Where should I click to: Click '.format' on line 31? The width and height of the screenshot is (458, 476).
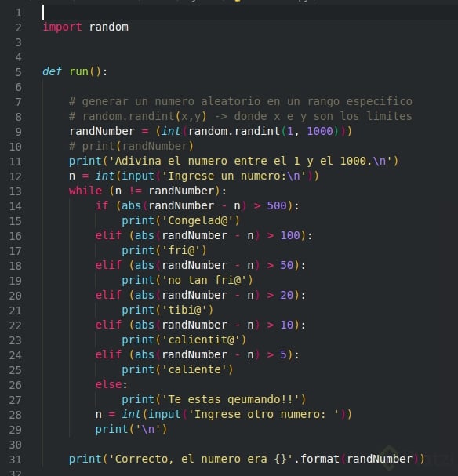click(x=316, y=459)
